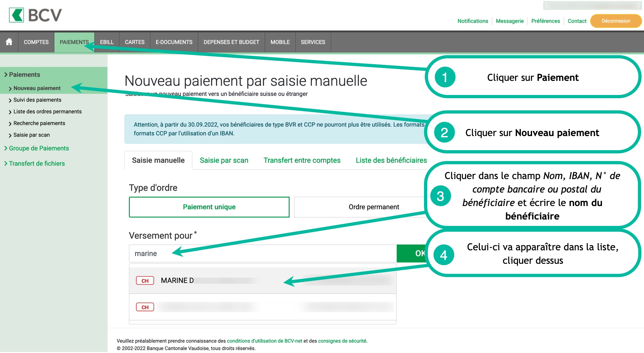Click the home icon in navigation bar
644x353 pixels.
click(9, 42)
